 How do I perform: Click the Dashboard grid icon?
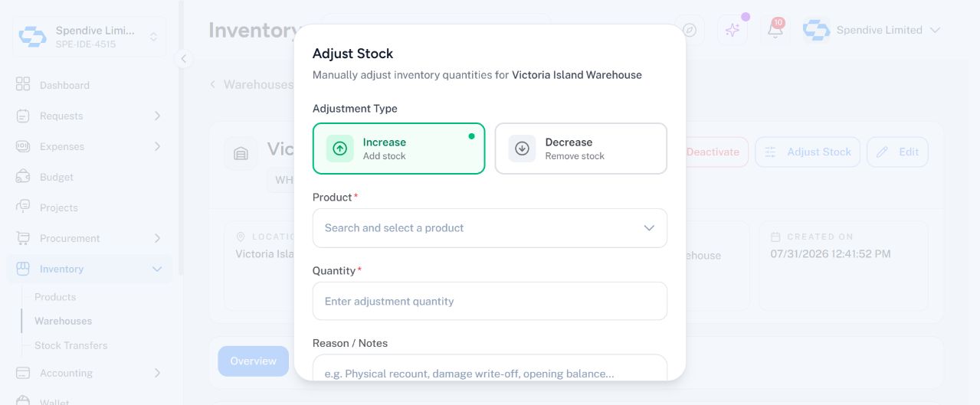23,85
